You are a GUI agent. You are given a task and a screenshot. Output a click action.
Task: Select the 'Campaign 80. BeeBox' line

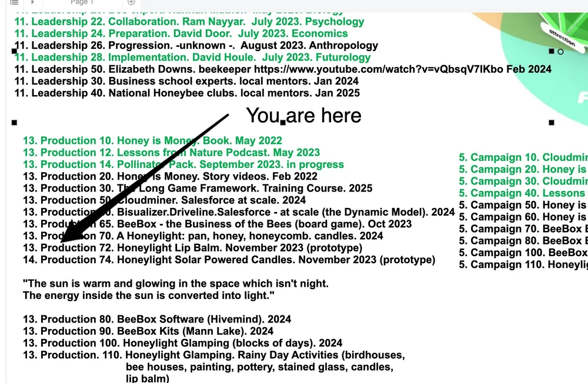[523, 241]
